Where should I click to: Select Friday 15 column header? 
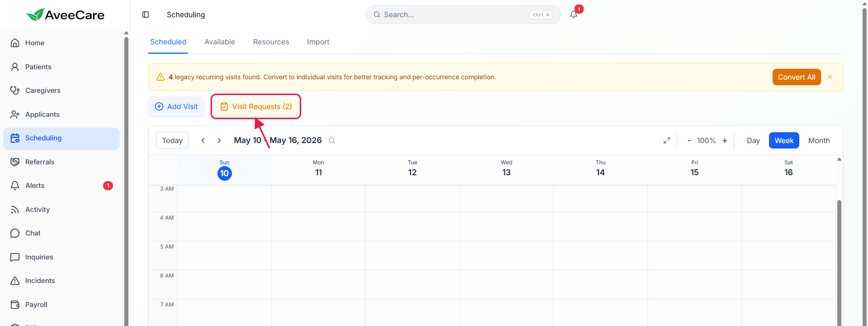coord(695,170)
